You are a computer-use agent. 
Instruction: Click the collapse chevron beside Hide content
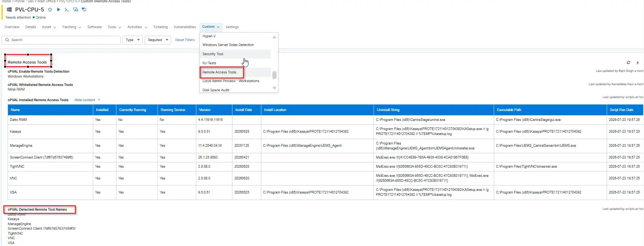(x=99, y=100)
